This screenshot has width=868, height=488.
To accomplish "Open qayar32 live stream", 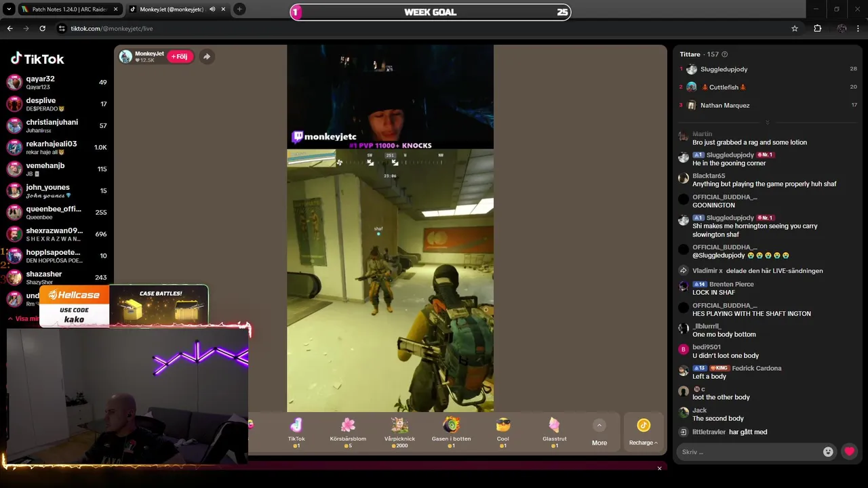I will point(57,83).
